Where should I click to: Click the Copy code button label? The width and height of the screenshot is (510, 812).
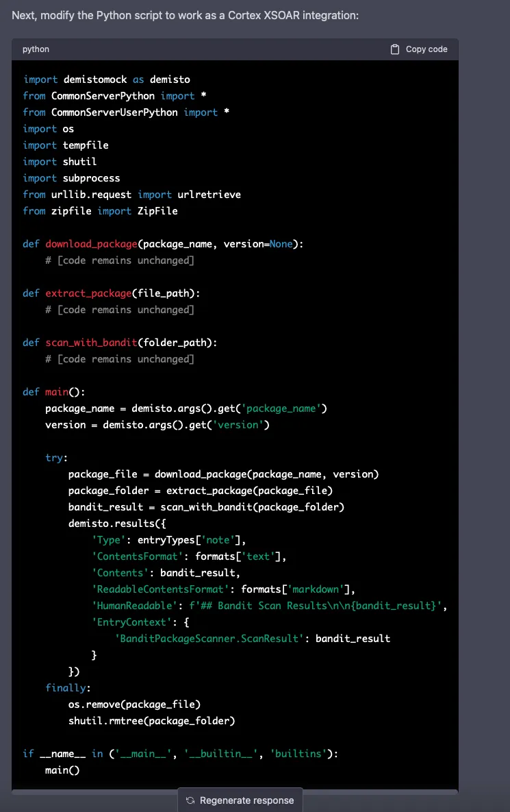point(426,49)
